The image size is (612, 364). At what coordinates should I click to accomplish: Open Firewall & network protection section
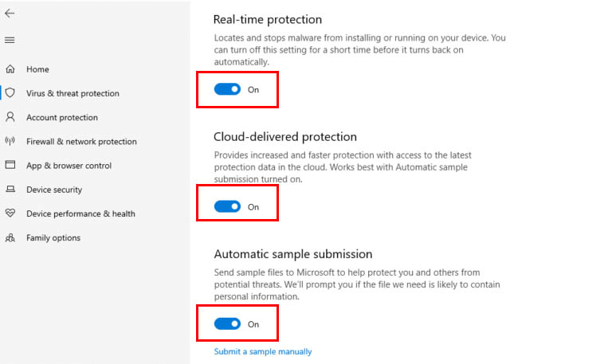81,142
